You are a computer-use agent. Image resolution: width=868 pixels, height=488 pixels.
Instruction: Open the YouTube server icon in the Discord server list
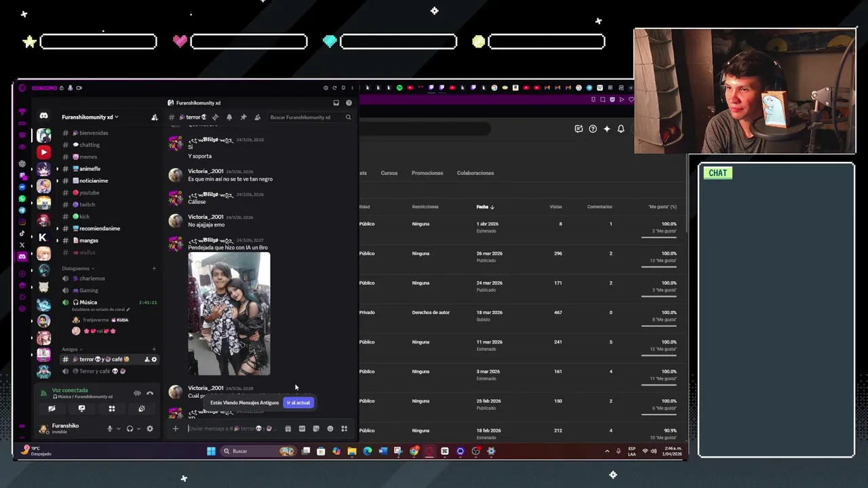tap(43, 152)
